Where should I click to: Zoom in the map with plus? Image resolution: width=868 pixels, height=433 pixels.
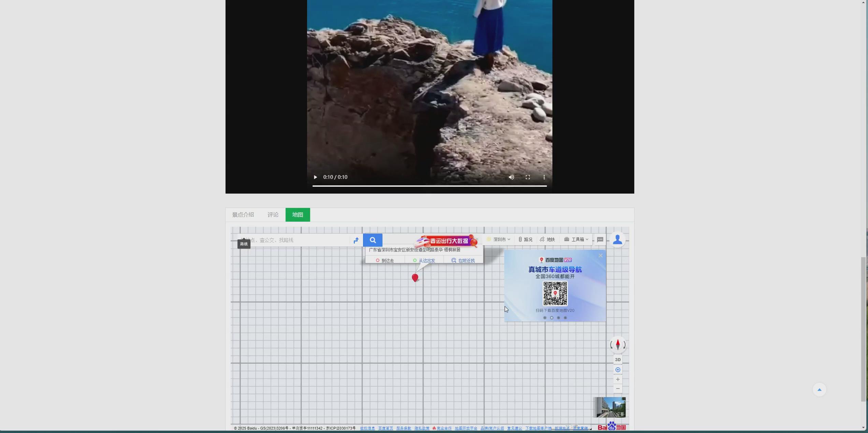[x=618, y=379]
